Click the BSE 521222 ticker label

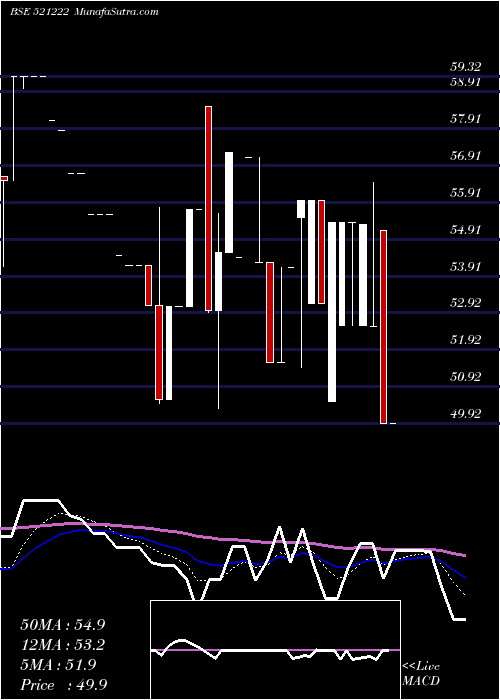tap(39, 12)
